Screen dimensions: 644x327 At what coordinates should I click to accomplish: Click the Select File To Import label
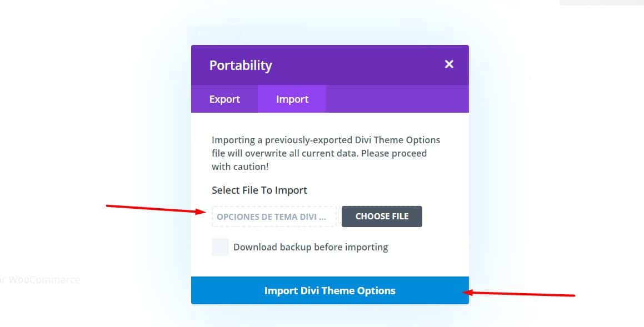[x=259, y=190]
